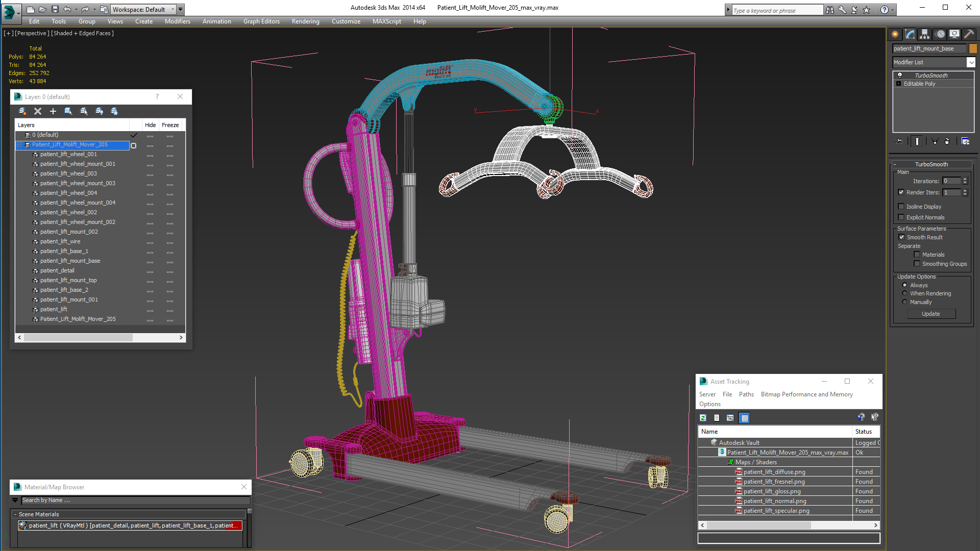Image resolution: width=980 pixels, height=551 pixels.
Task: Toggle Show End Result icon
Action: pyautogui.click(x=917, y=141)
